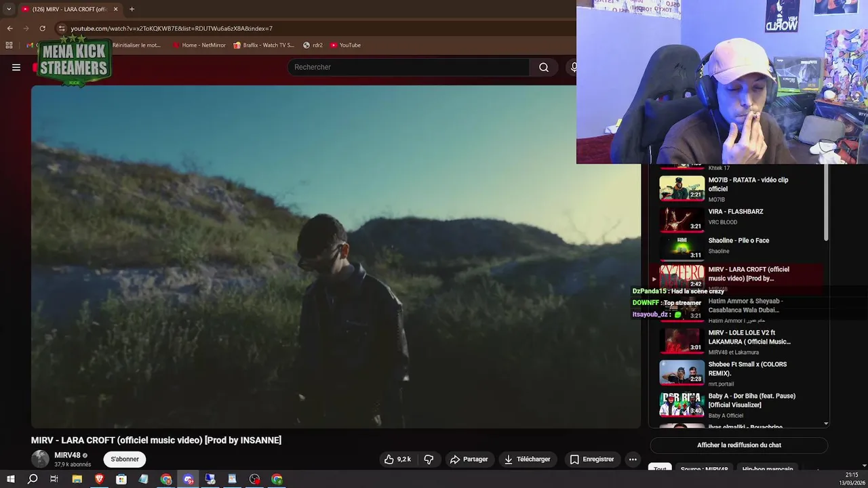Open the Home - NetMirror bookmark
This screenshot has width=868, height=488.
199,45
